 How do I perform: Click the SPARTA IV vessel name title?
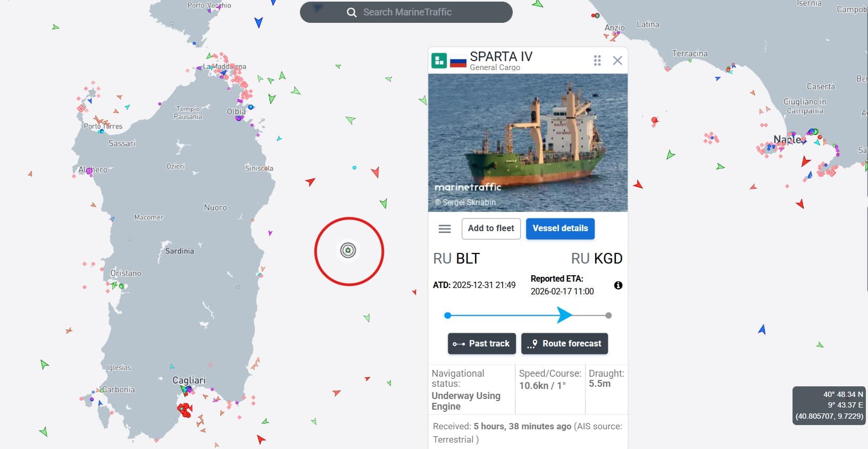click(x=501, y=56)
